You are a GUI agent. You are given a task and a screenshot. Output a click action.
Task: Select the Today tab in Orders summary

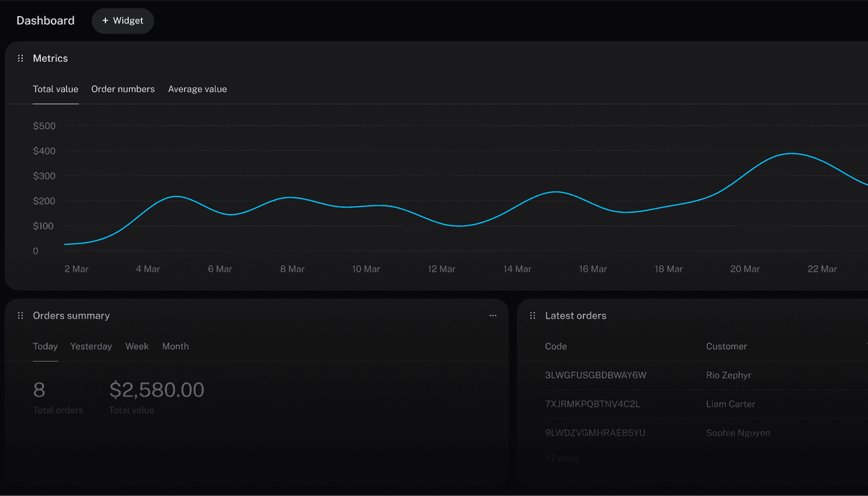coord(45,347)
